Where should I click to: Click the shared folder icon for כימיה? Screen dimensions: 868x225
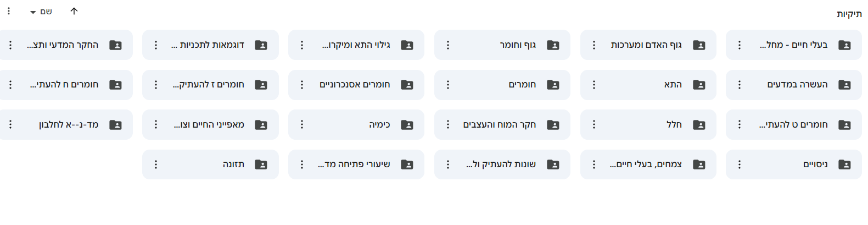coord(407,125)
